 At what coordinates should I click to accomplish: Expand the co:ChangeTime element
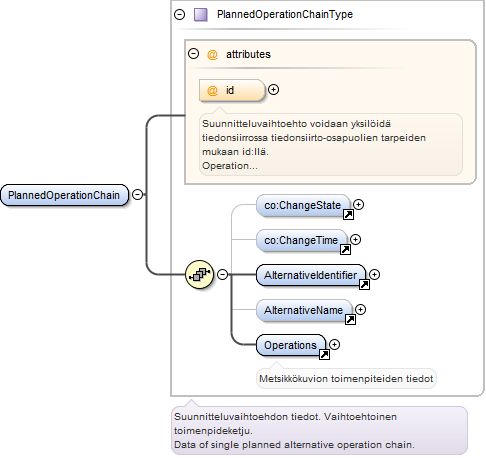[355, 239]
